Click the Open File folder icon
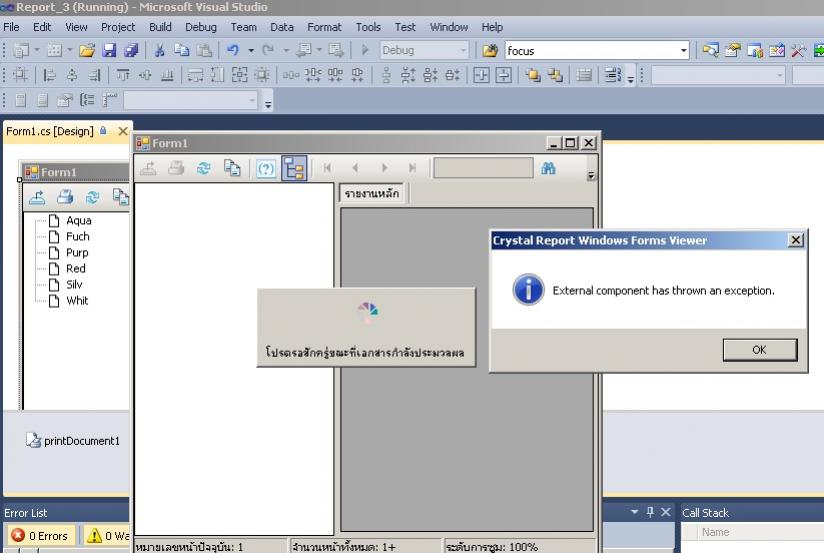824x553 pixels. [87, 50]
